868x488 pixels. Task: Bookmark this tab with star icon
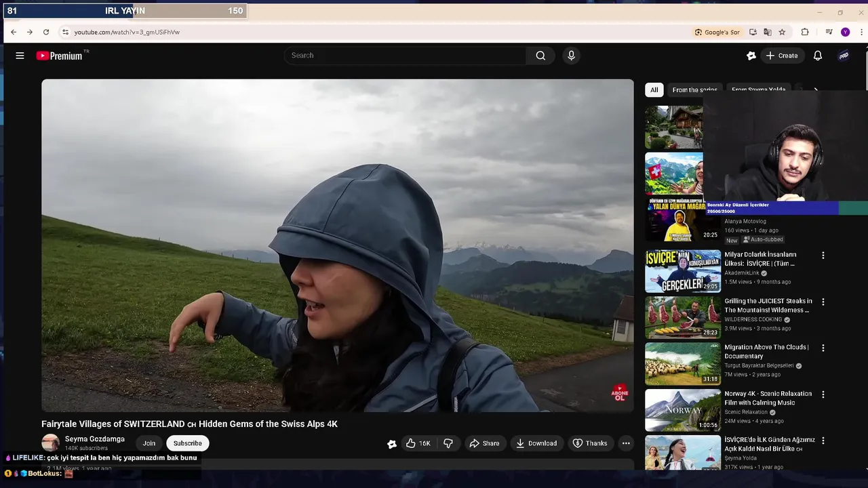pyautogui.click(x=782, y=32)
